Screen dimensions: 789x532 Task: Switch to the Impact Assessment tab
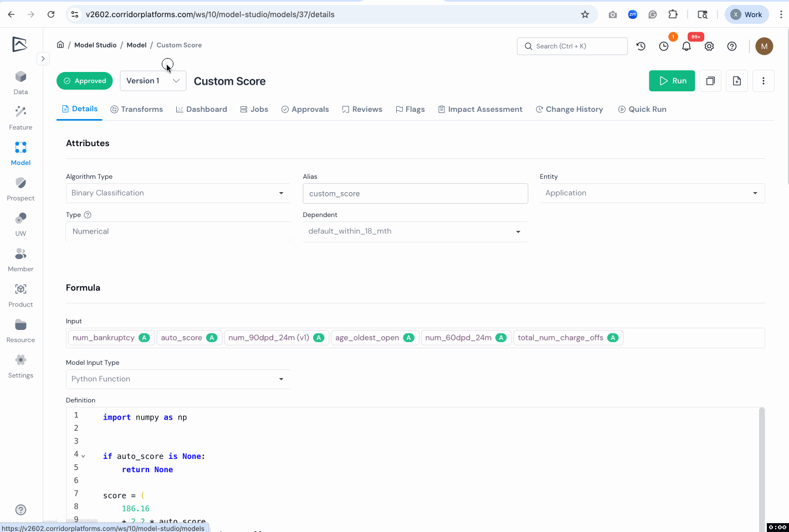coord(480,110)
